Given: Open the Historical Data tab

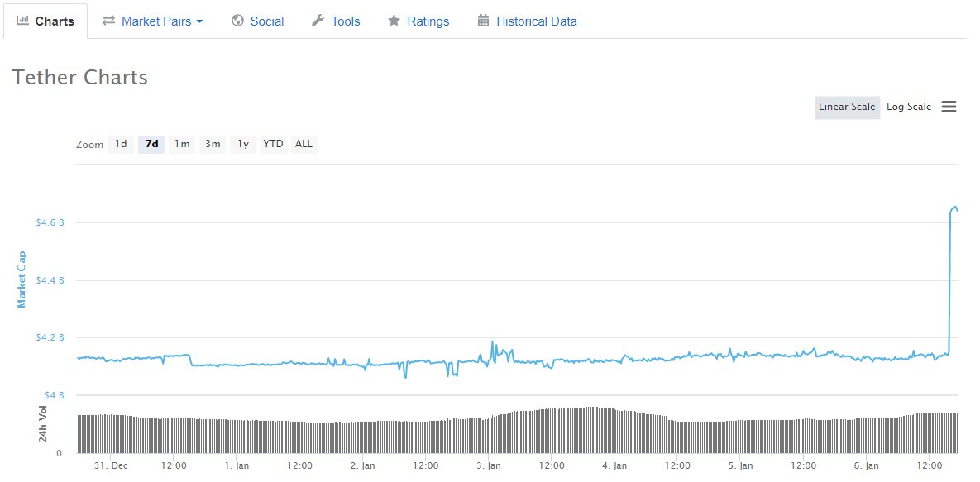Looking at the screenshot, I should click(x=536, y=21).
